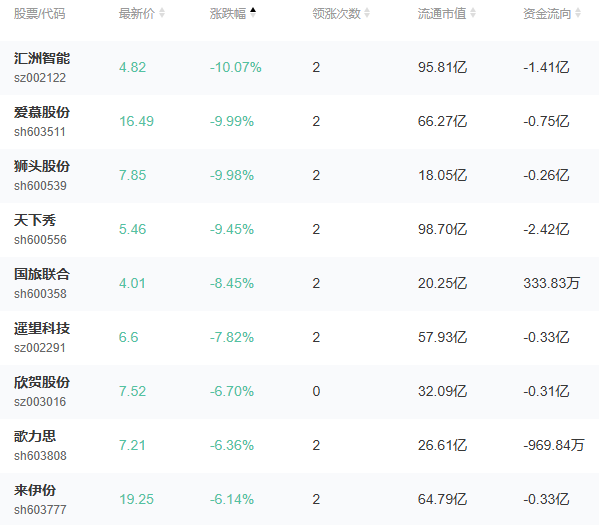Screen dimensions: 599x525
Task: Click fund flow -0.31亿
Action: click(x=546, y=391)
